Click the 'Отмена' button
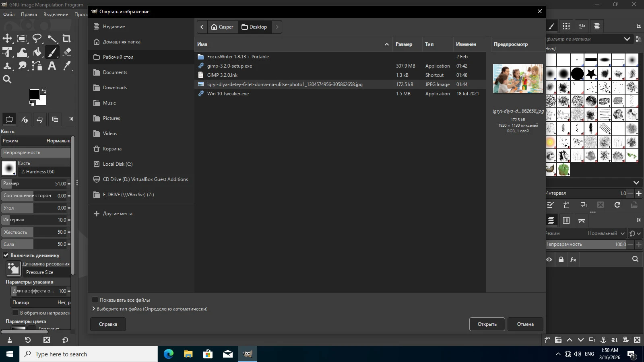This screenshot has width=644, height=362. coord(525,324)
